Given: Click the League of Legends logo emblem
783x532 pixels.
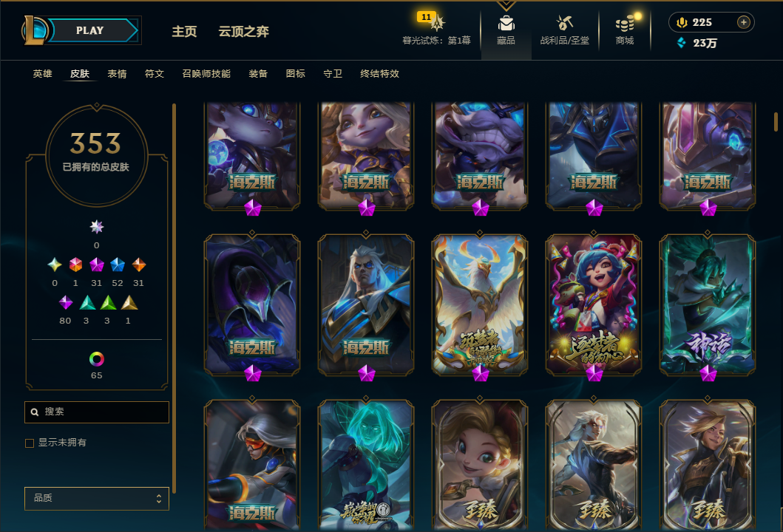Looking at the screenshot, I should pos(35,30).
